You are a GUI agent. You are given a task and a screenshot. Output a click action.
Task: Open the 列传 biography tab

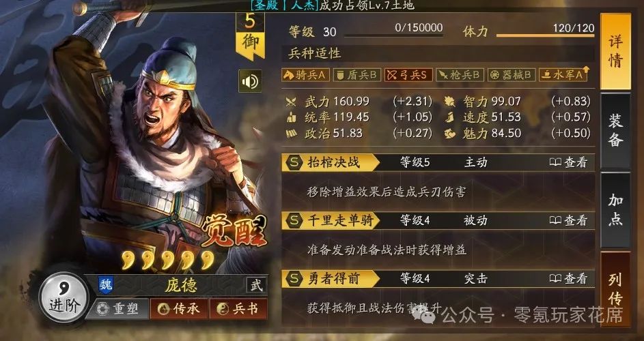(616, 289)
